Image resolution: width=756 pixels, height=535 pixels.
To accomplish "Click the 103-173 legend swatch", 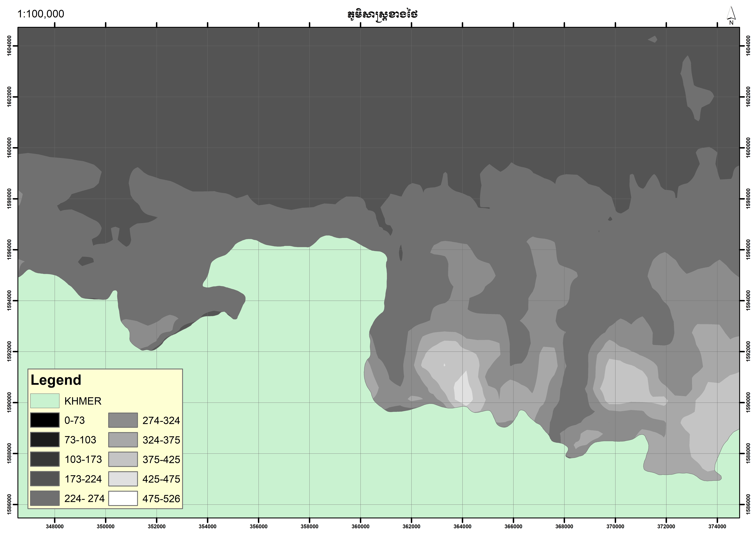I will (x=45, y=459).
